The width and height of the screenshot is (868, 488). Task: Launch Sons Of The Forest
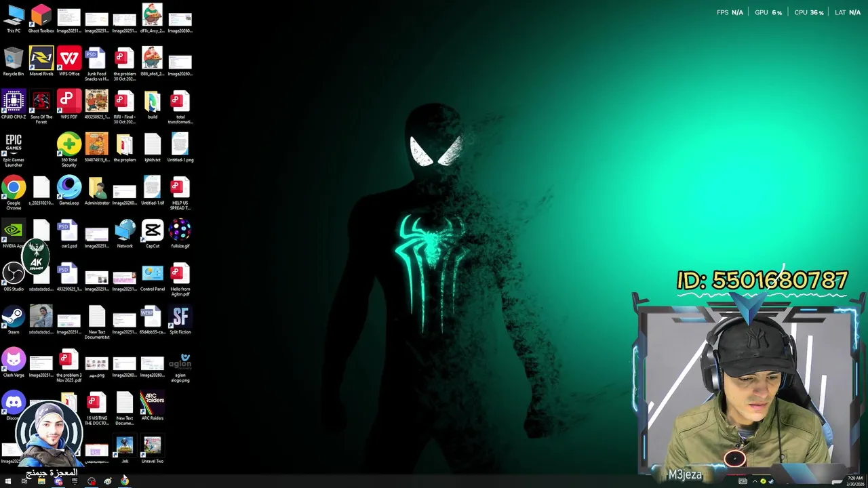41,107
